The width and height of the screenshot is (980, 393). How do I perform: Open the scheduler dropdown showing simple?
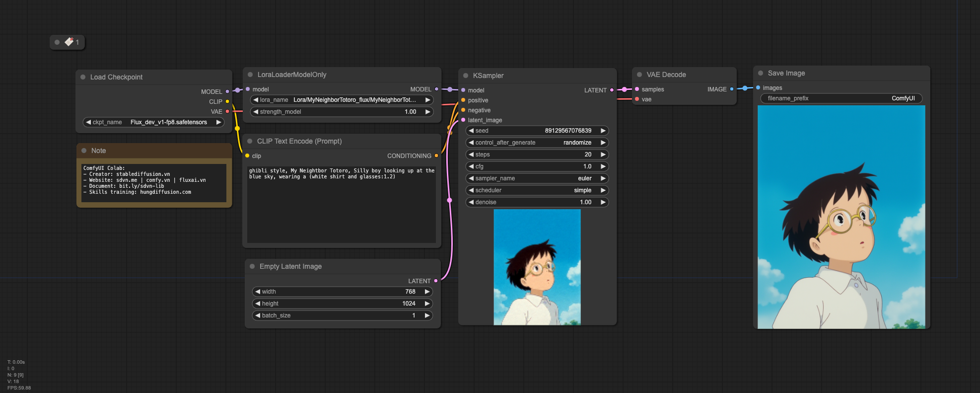tap(537, 190)
